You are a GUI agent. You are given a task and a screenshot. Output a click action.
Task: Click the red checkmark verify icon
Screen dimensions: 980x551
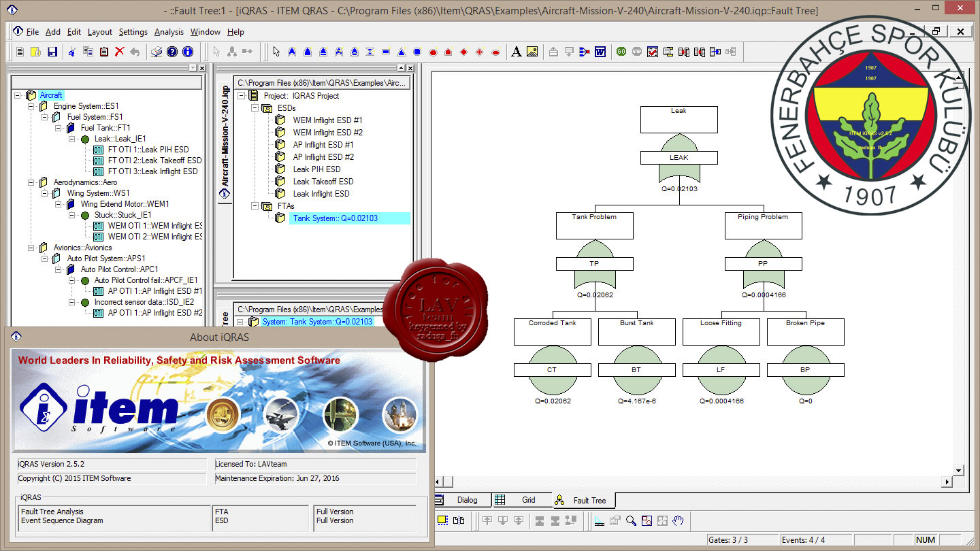(x=653, y=51)
